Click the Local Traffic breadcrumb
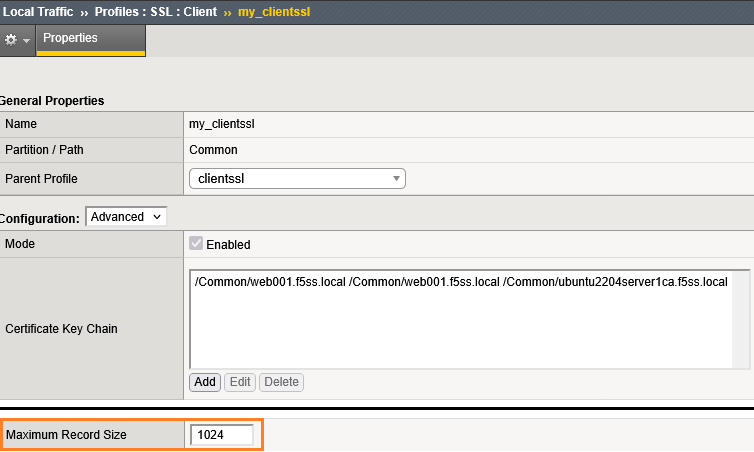 pos(38,12)
